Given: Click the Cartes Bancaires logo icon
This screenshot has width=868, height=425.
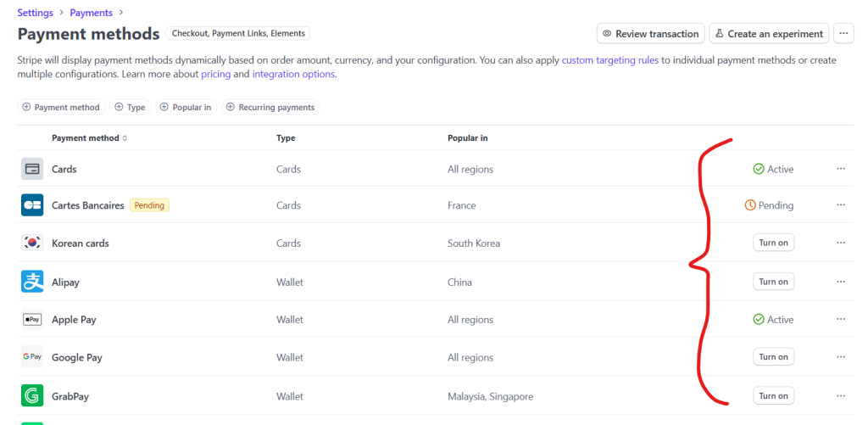Looking at the screenshot, I should pyautogui.click(x=32, y=205).
